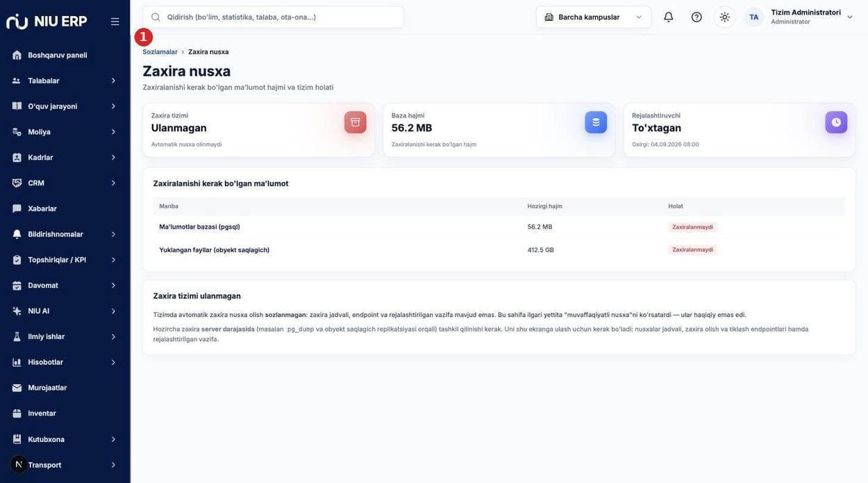Click the TA user avatar

coord(754,17)
